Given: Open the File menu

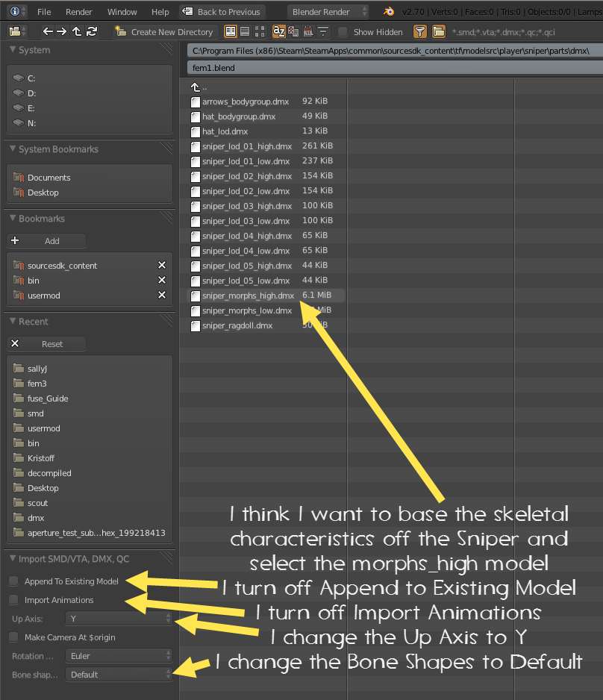Looking at the screenshot, I should [44, 12].
